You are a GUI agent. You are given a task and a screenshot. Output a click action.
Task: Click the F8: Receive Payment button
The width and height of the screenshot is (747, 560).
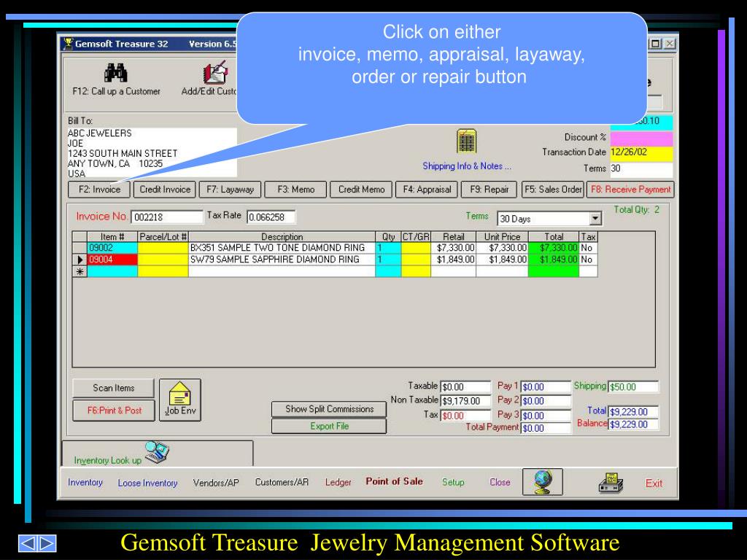[631, 190]
